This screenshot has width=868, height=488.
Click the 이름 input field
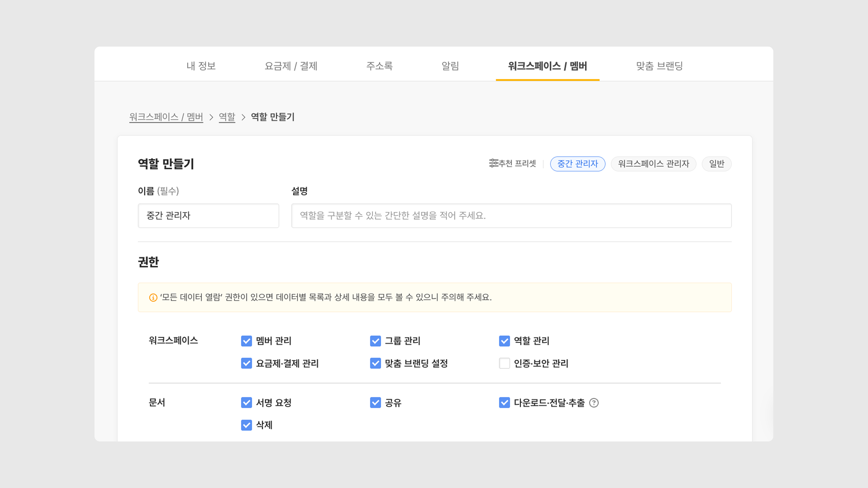(x=208, y=216)
